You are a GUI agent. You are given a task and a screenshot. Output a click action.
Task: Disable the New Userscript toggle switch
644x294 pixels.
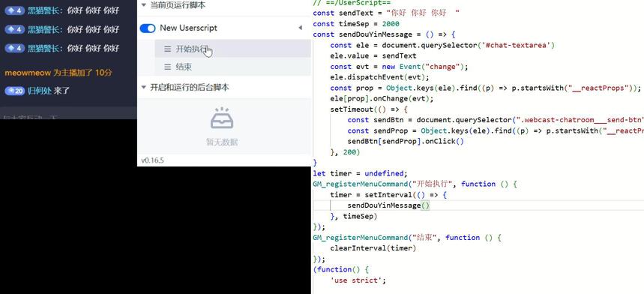[148, 28]
